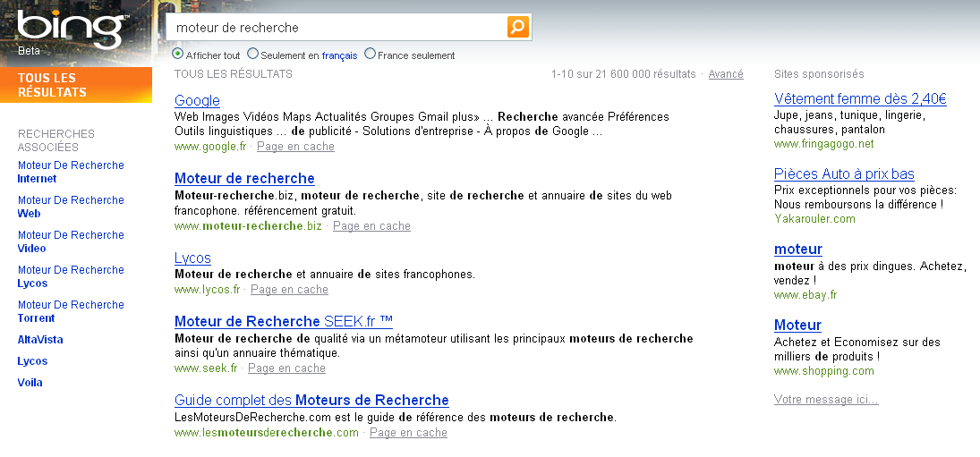Viewport: 980px width, 457px height.
Task: Open related search 'Moteur De Recherche Lycos'
Action: click(x=71, y=276)
